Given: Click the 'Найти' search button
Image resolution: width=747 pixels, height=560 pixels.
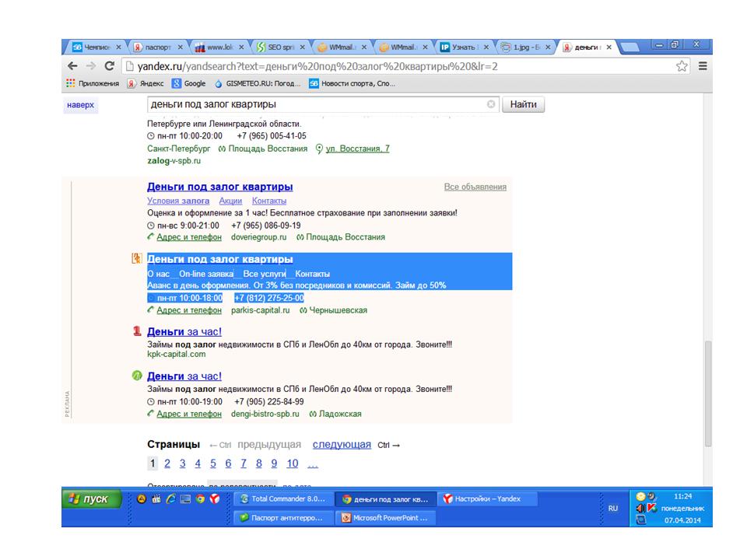Looking at the screenshot, I should [x=523, y=104].
